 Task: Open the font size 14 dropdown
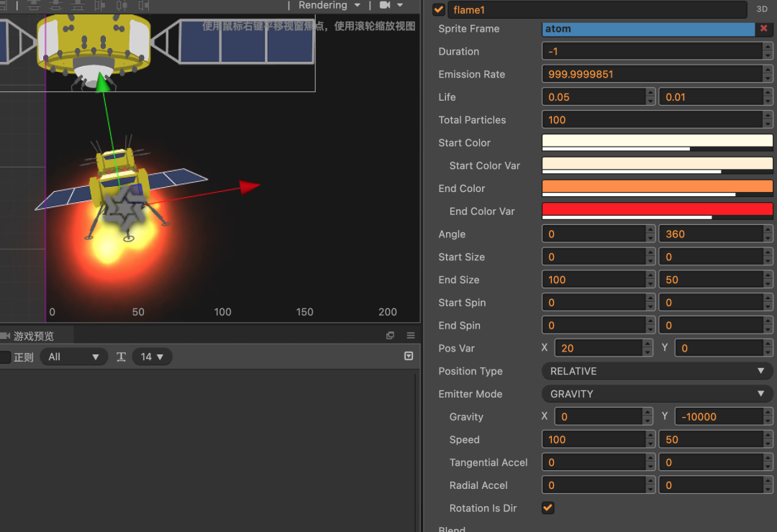(152, 357)
